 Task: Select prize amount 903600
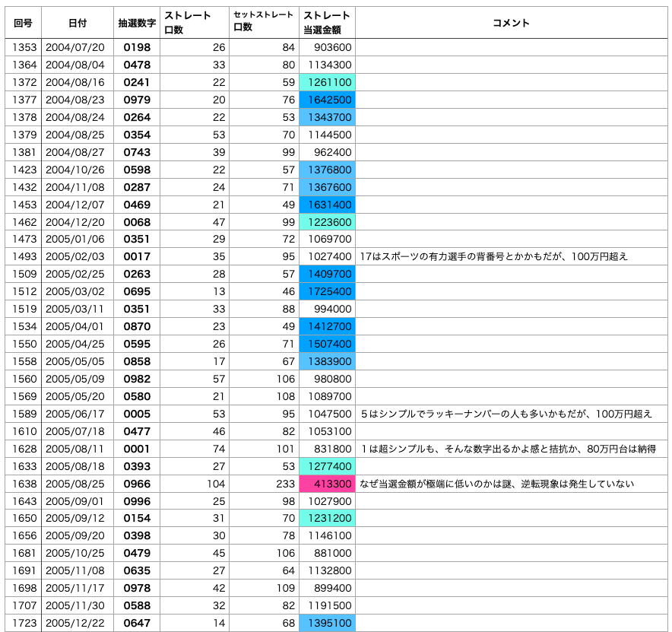coord(327,48)
